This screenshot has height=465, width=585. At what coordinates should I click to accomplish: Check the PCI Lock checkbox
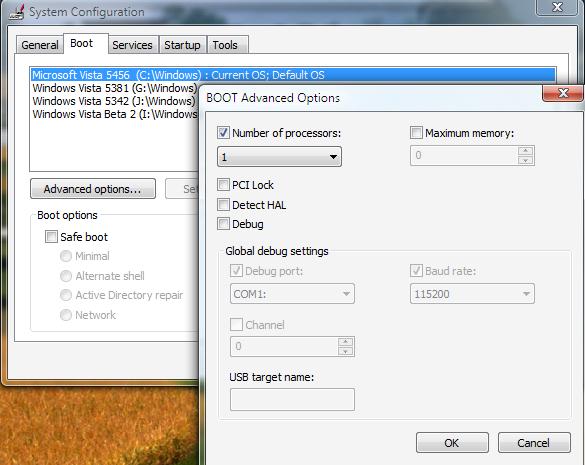(x=223, y=184)
